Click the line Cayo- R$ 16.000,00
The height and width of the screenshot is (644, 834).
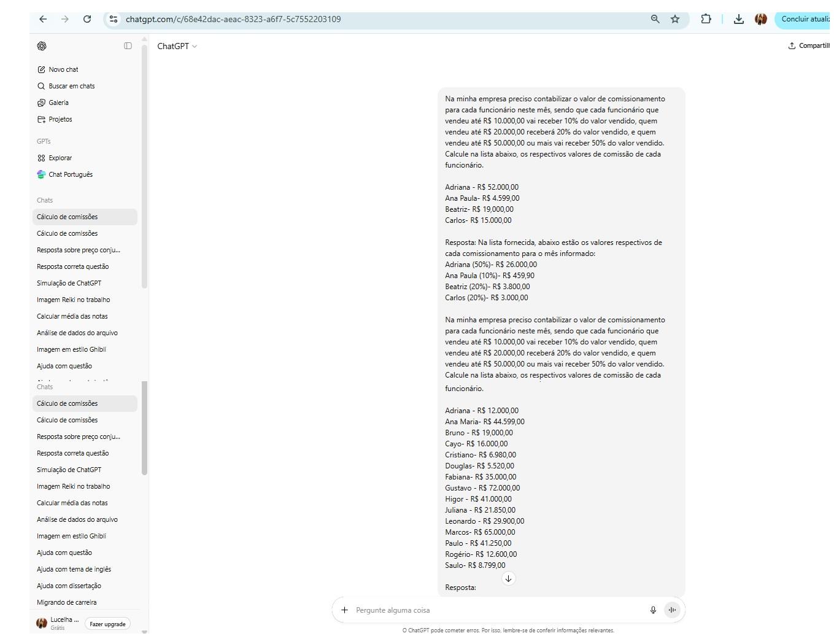(x=476, y=444)
